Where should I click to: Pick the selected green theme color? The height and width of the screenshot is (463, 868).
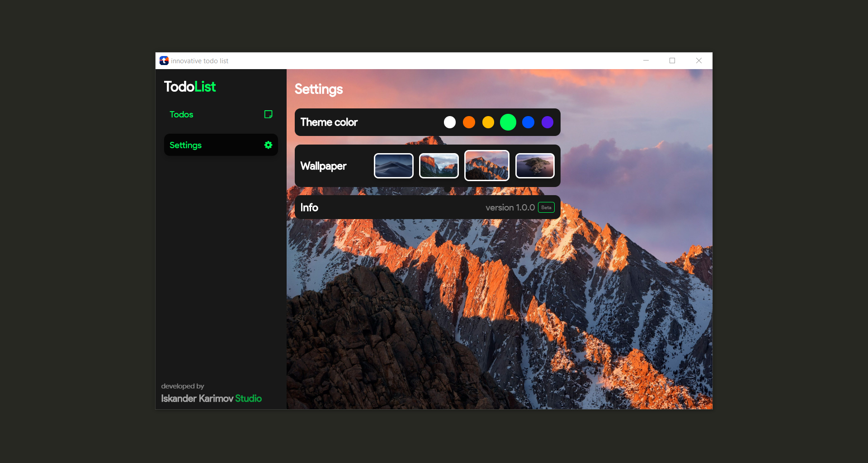[x=508, y=122]
